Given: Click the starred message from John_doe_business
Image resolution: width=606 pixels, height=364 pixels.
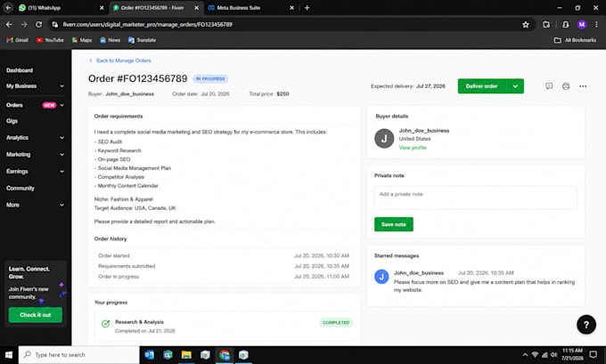Looking at the screenshot, I should (475, 281).
